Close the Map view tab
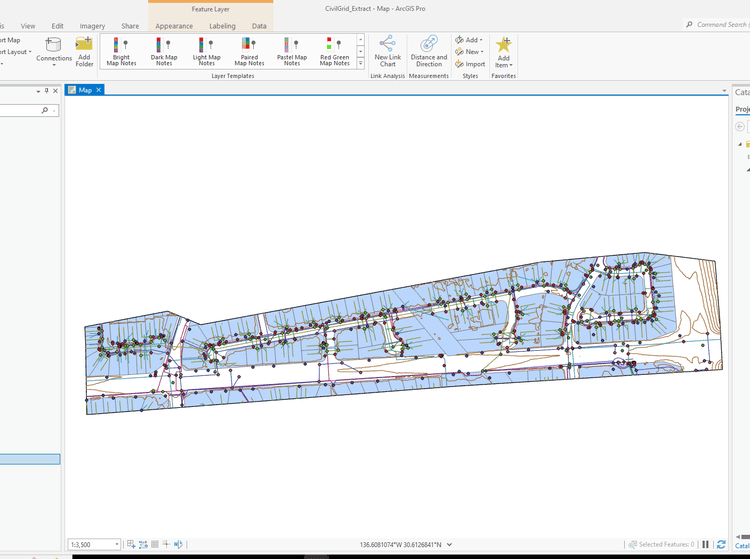 point(99,90)
